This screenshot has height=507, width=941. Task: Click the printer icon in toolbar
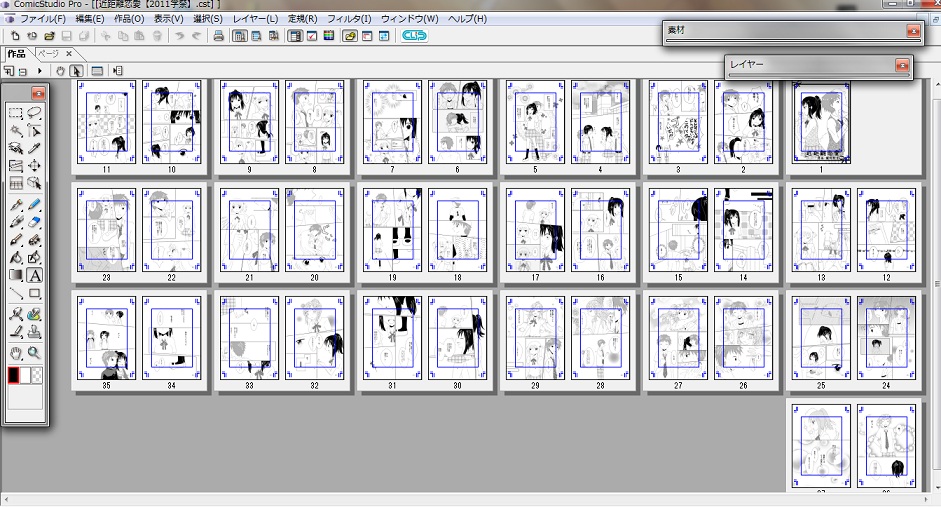point(218,36)
